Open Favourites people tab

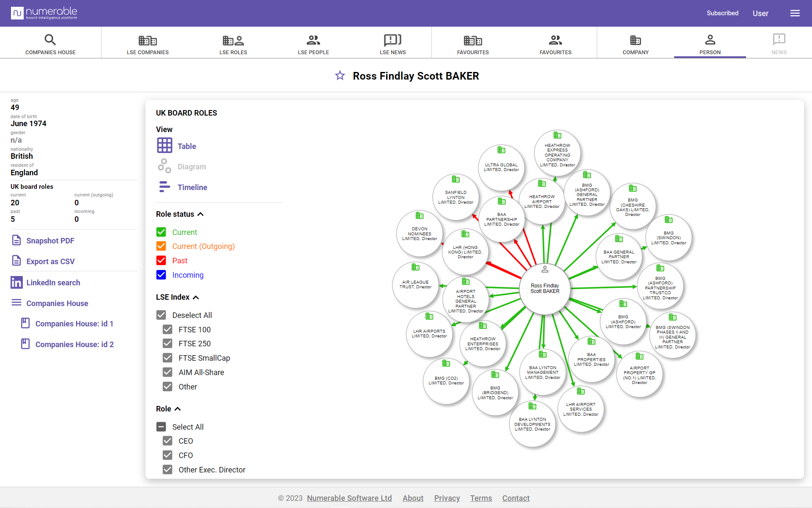555,44
